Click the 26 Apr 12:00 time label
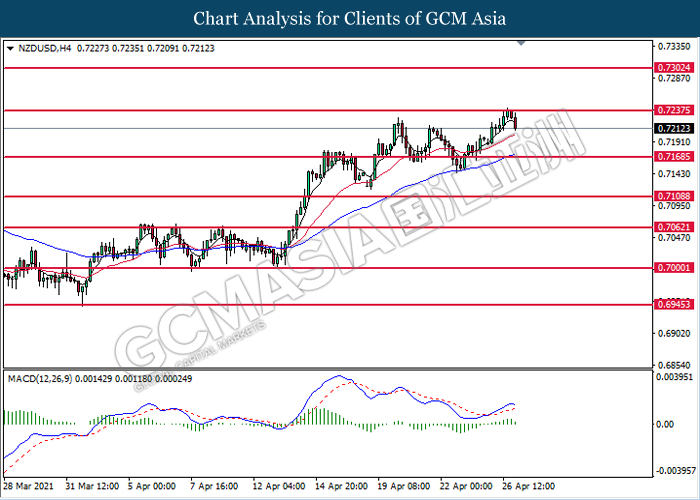This screenshot has height=500, width=700. click(x=528, y=486)
